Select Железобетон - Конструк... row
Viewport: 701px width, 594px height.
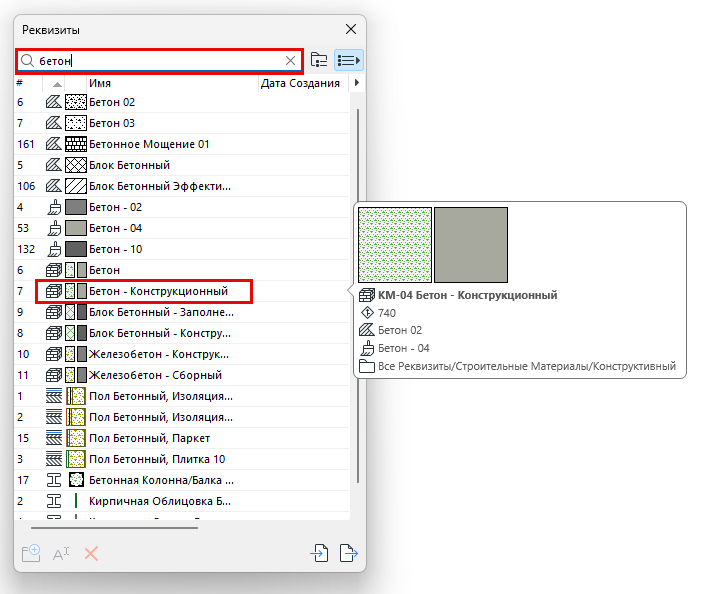[x=182, y=354]
